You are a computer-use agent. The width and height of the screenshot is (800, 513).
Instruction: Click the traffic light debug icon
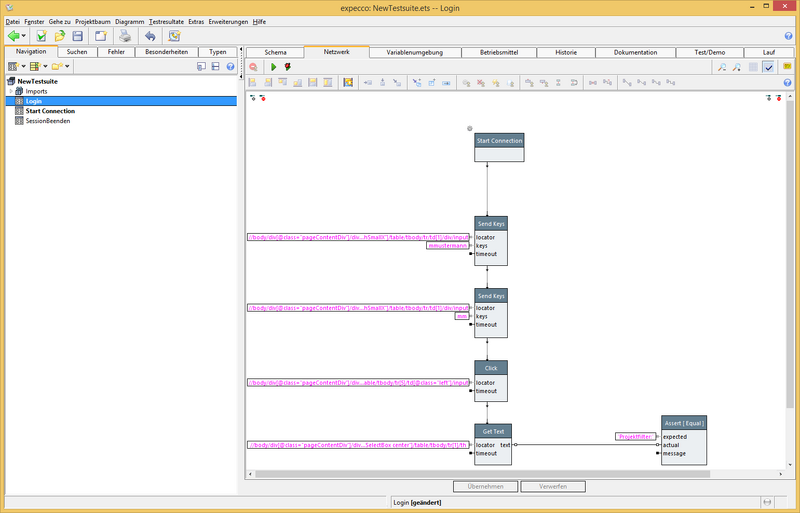[x=288, y=67]
